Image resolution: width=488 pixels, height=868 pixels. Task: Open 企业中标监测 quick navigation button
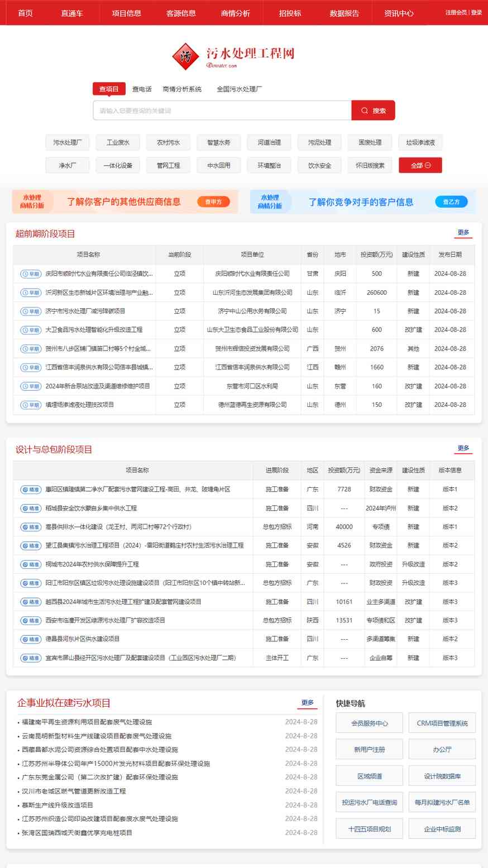pyautogui.click(x=442, y=829)
